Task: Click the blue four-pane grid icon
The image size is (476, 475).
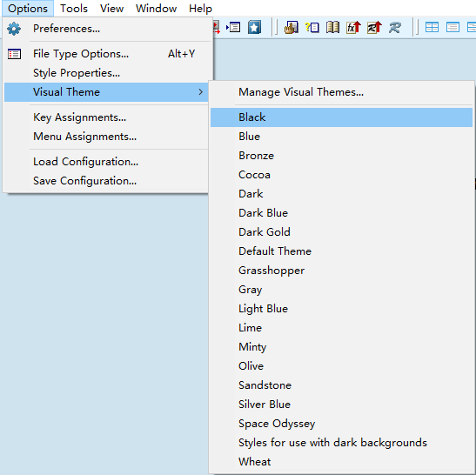Action: [432, 27]
